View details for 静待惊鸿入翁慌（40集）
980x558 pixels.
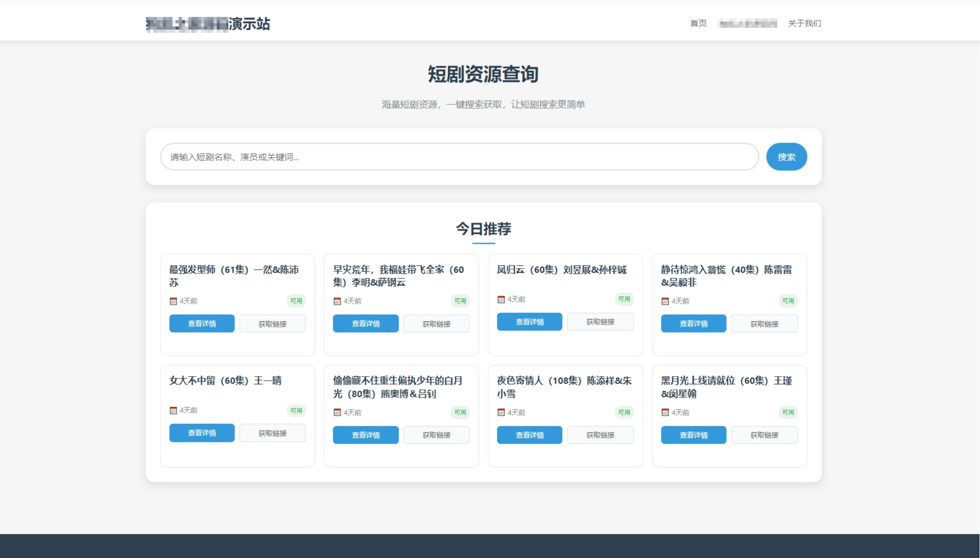(694, 324)
